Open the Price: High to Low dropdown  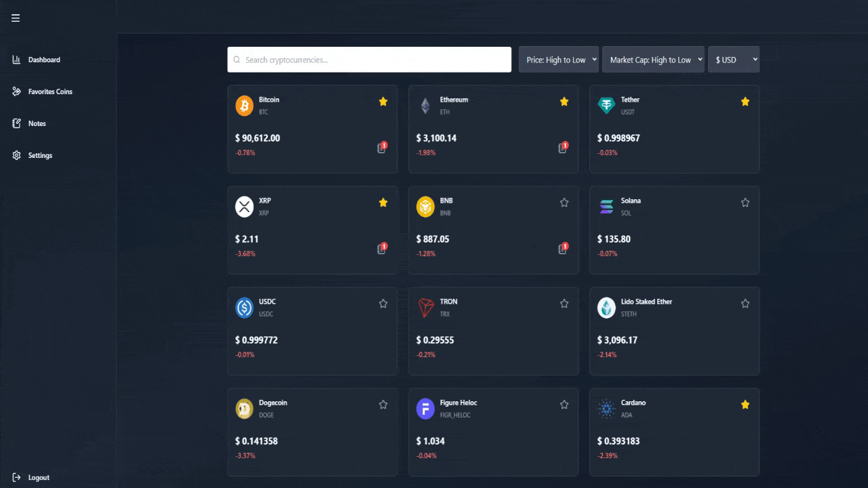pyautogui.click(x=558, y=59)
